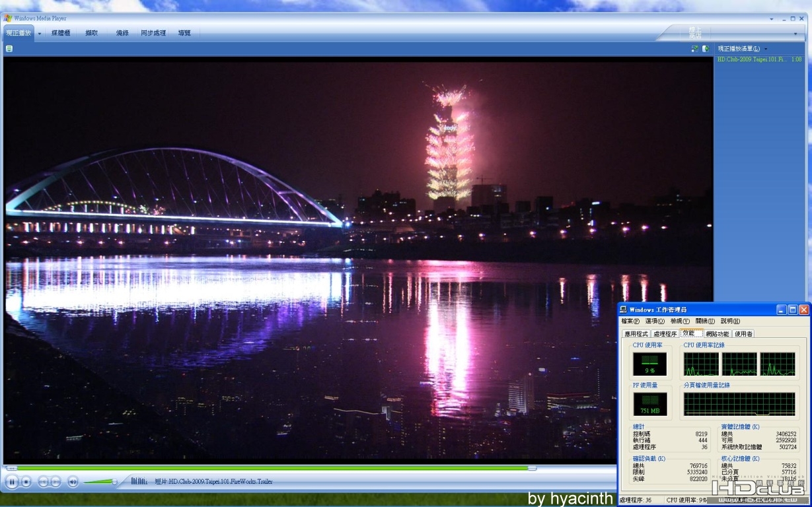Open the 現正播放清單 playlist dropdown
Viewport: 812px width, 507px height.
click(x=743, y=49)
